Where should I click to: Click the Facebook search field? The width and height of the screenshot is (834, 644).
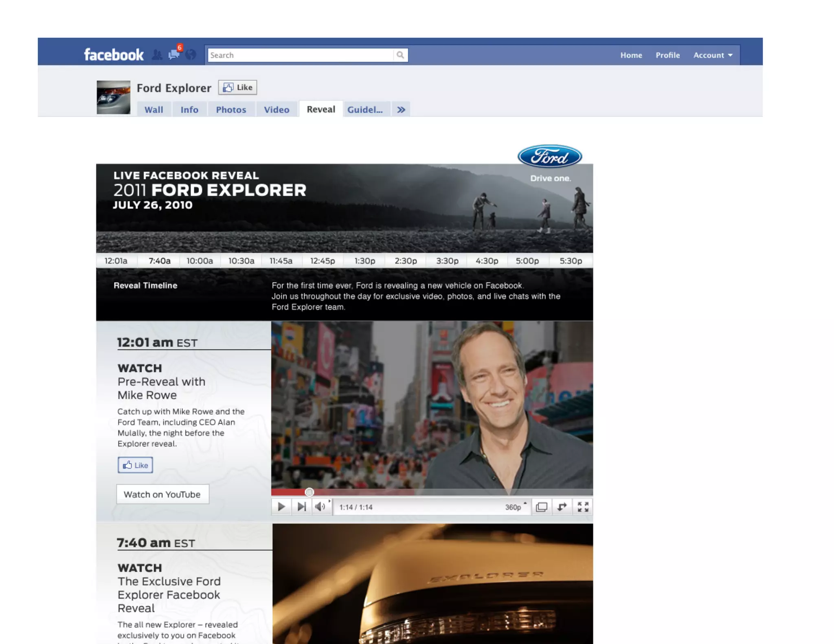[301, 55]
